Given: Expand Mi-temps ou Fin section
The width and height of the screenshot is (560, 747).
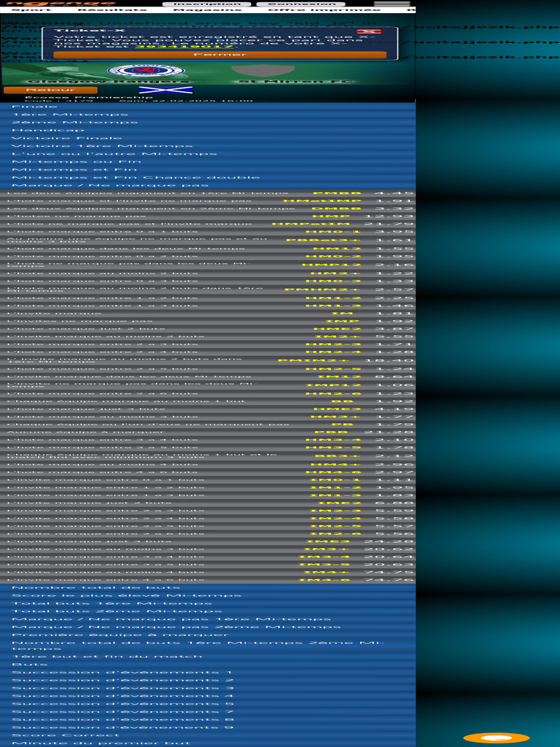Looking at the screenshot, I should tap(208, 162).
